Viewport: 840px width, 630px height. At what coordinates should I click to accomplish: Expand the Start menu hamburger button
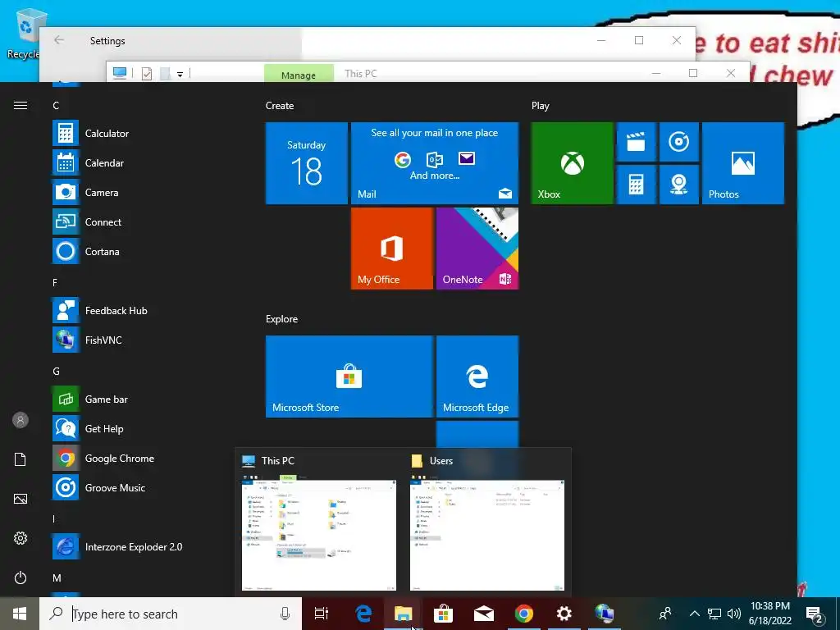point(21,106)
